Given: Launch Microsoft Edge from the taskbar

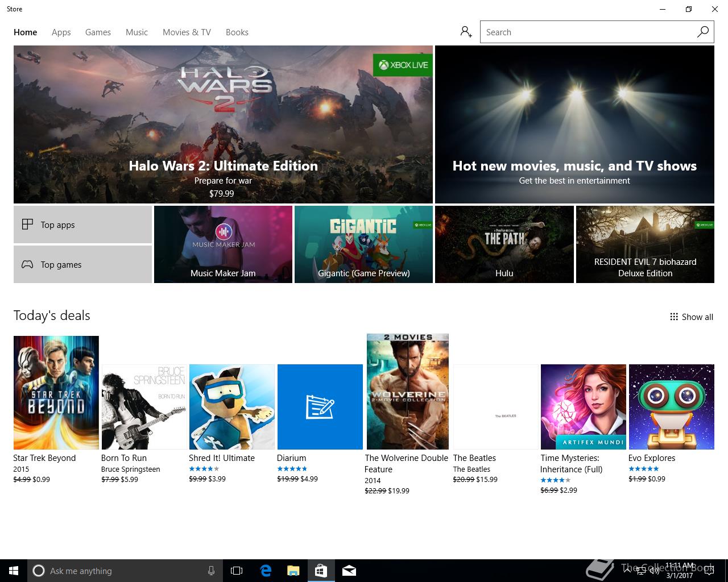Looking at the screenshot, I should (266, 571).
